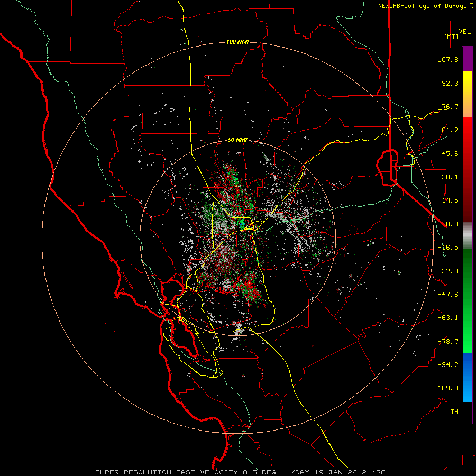
Task: Click the 76.7 legend value
Action: coord(450,106)
